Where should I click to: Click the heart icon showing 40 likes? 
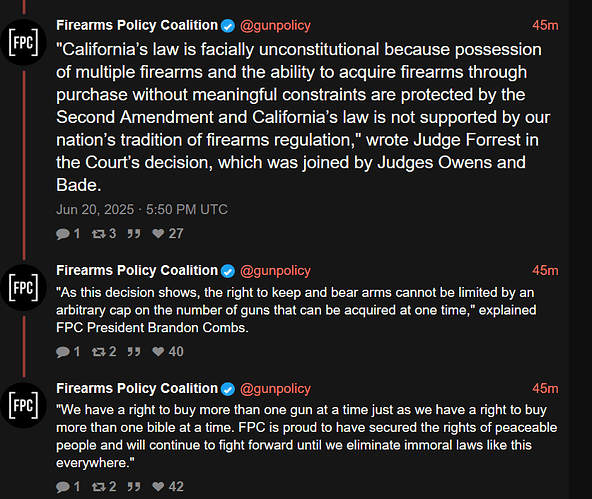click(x=158, y=352)
